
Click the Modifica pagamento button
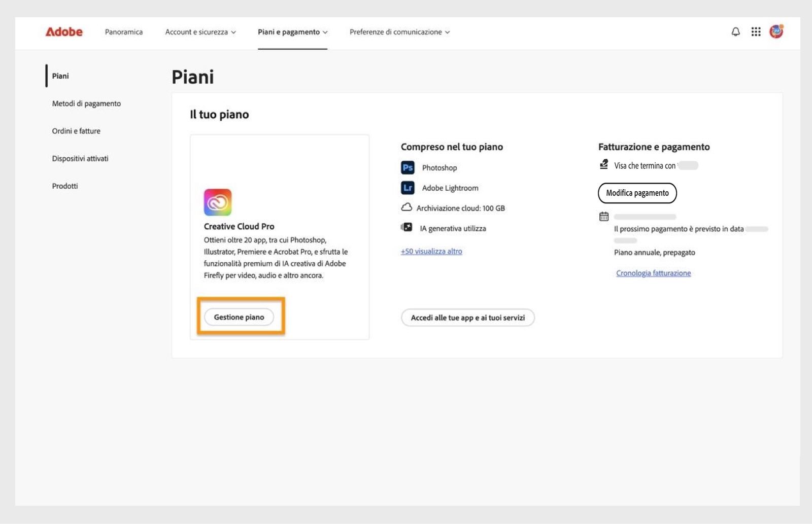[x=637, y=193]
